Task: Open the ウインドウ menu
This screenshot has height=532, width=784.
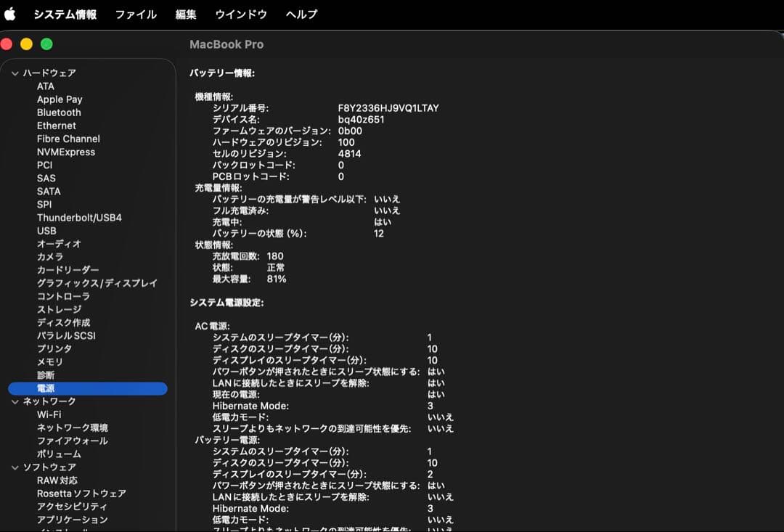Action: coord(240,13)
